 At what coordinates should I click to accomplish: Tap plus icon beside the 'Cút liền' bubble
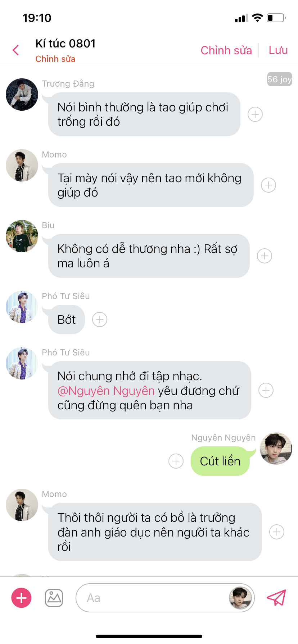point(176,461)
